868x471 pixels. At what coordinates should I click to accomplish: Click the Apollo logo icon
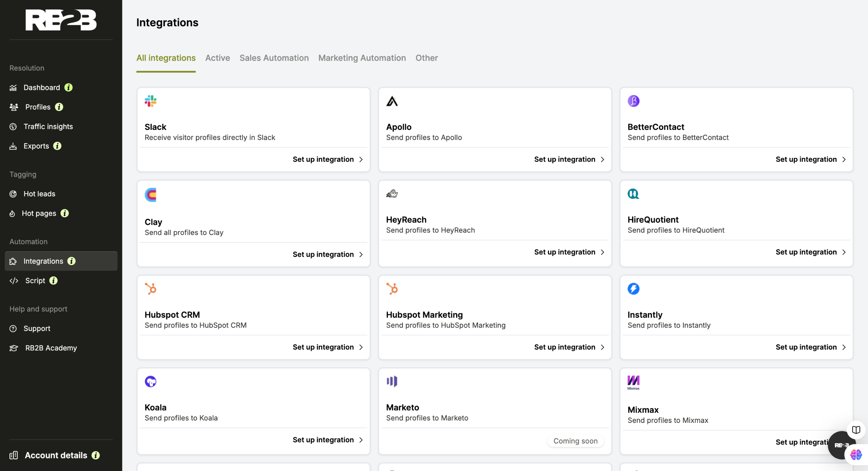[392, 101]
